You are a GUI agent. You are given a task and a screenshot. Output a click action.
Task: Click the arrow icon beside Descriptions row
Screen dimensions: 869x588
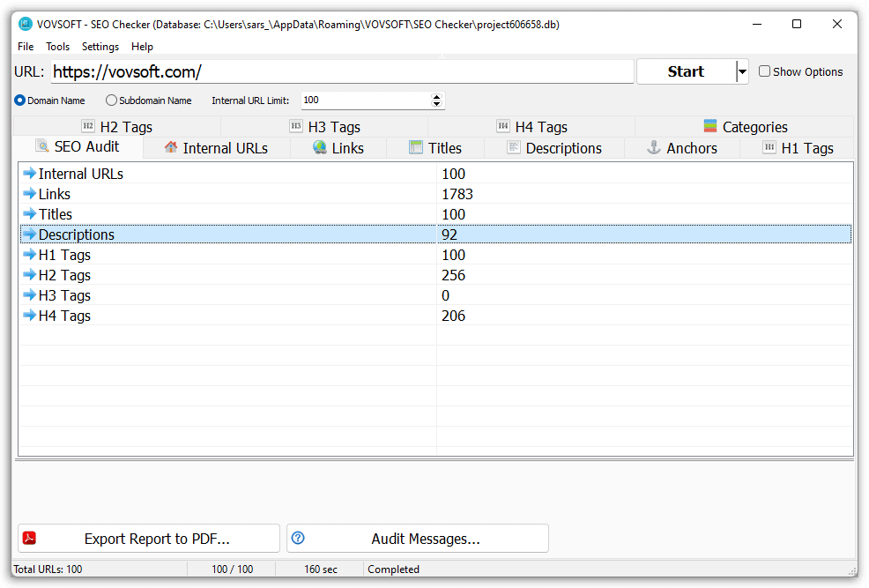(29, 234)
